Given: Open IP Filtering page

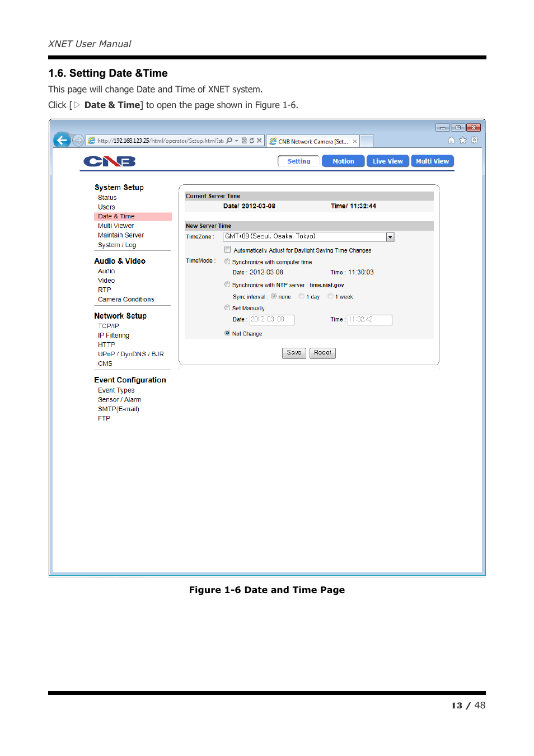Looking at the screenshot, I should point(114,335).
